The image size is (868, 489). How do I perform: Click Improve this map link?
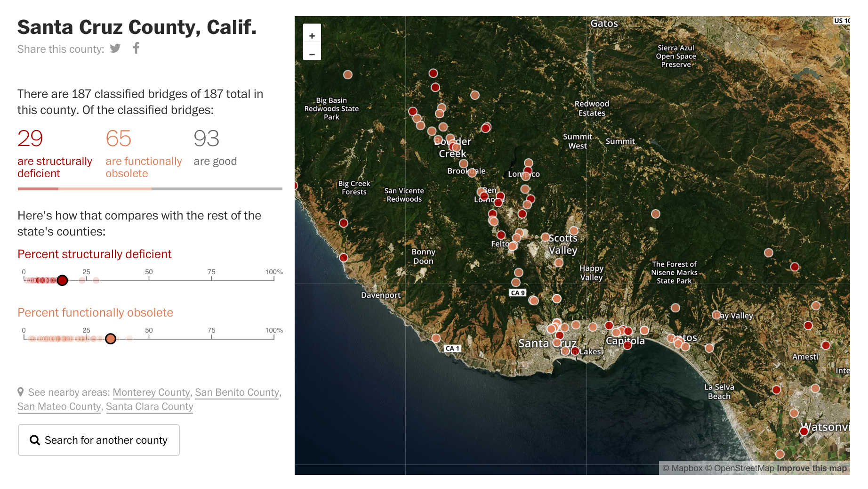pos(812,468)
